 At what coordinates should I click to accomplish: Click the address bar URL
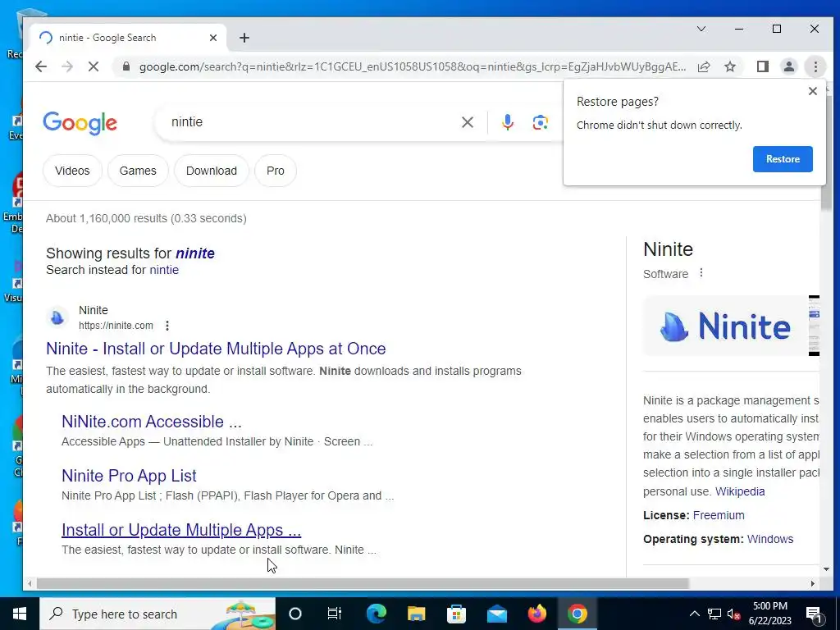pos(413,66)
